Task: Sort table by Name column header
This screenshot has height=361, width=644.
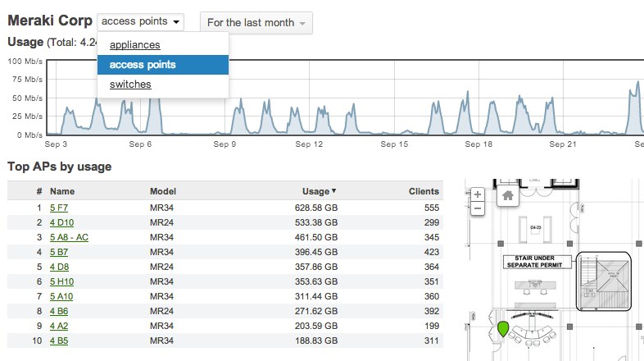Action: (x=62, y=191)
